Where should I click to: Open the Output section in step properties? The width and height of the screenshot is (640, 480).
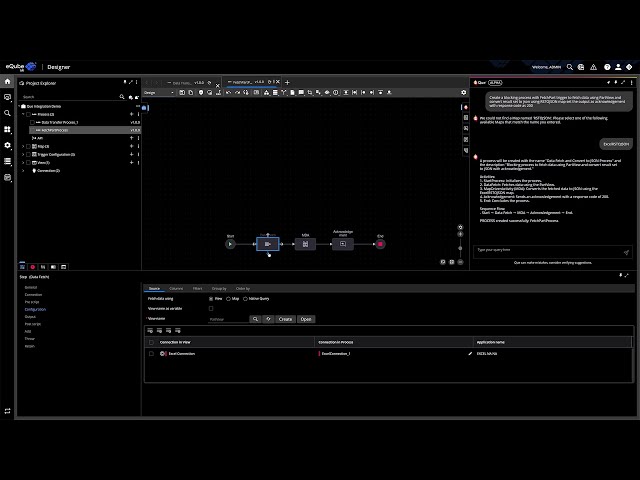coord(30,317)
